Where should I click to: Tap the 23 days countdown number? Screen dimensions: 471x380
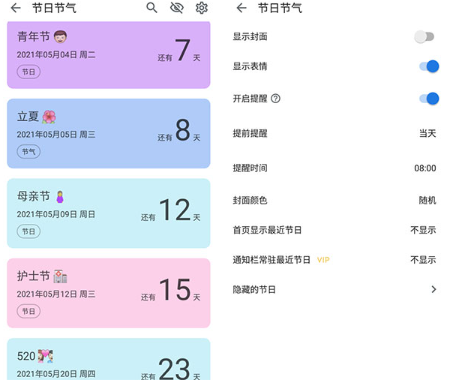[x=174, y=368]
